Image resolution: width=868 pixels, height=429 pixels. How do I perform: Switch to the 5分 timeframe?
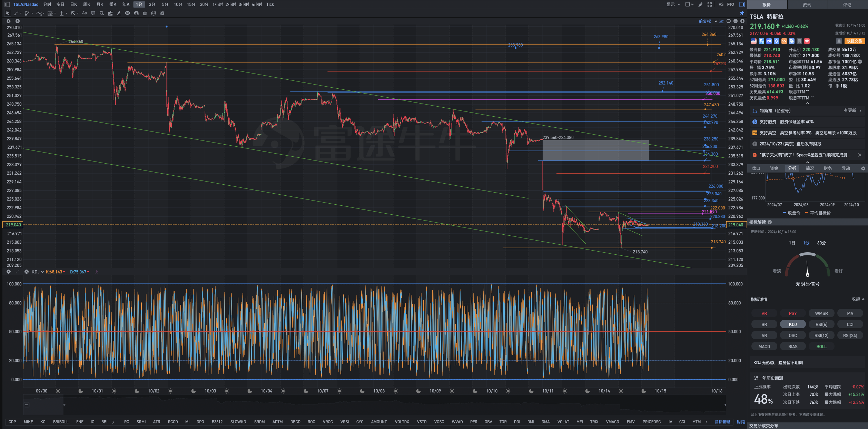coord(165,4)
